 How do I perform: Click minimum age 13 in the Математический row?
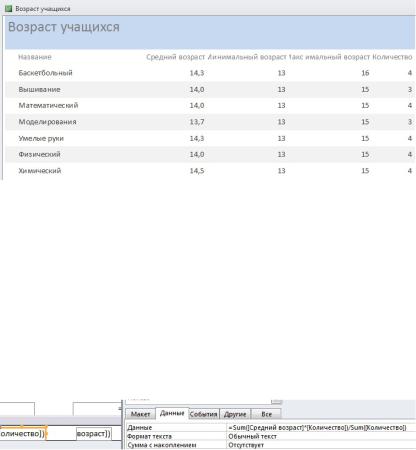point(281,105)
